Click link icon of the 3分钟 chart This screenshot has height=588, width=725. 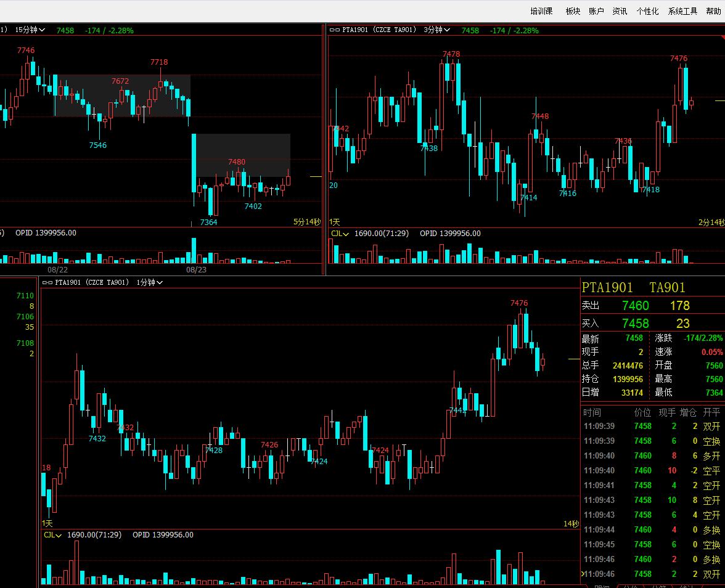pyautogui.click(x=335, y=30)
